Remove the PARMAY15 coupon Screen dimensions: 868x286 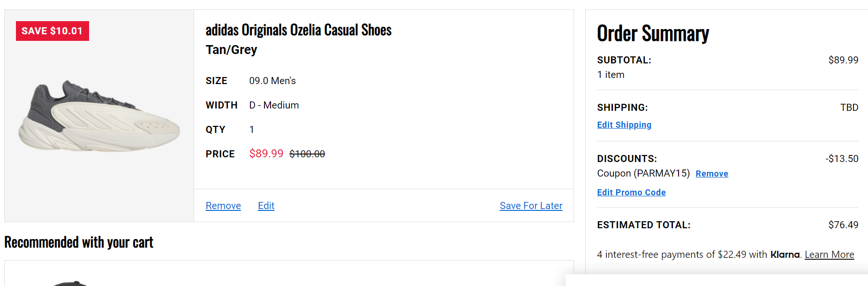[711, 173]
